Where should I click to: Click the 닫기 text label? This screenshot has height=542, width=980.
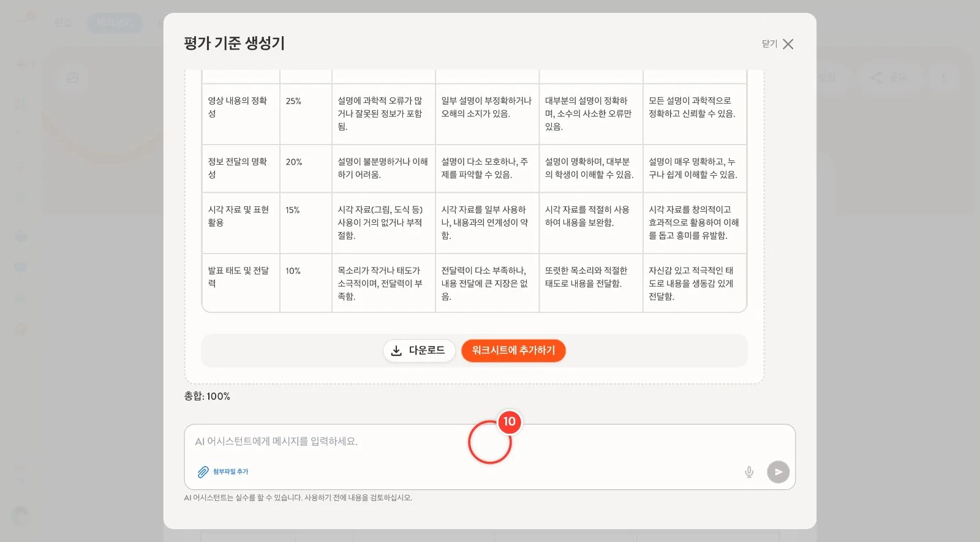point(769,44)
